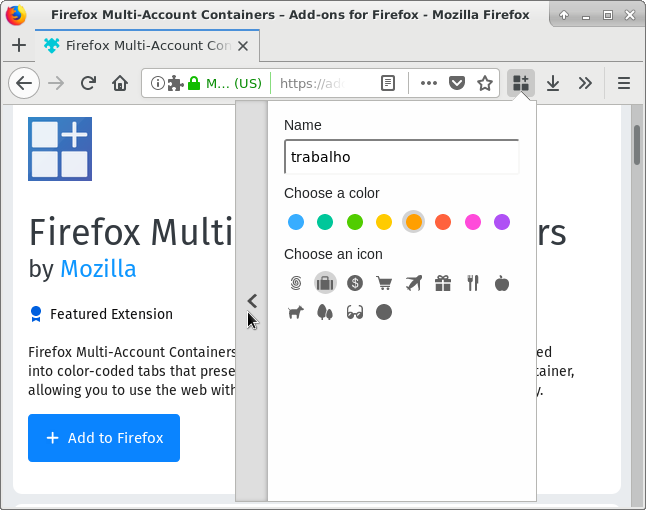
Task: Close the Multi-Account Containers tab
Action: pos(243,46)
